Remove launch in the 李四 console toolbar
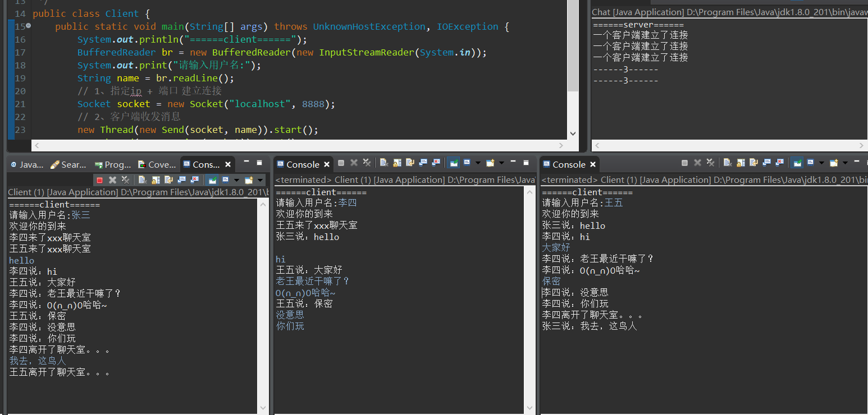Viewport: 868px width, 415px height. tap(354, 163)
